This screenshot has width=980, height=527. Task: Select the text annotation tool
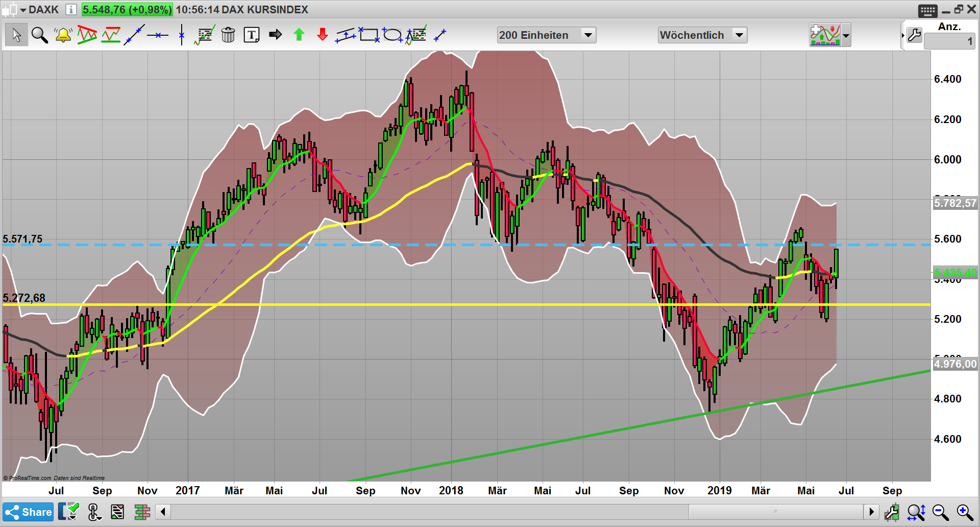coord(252,35)
